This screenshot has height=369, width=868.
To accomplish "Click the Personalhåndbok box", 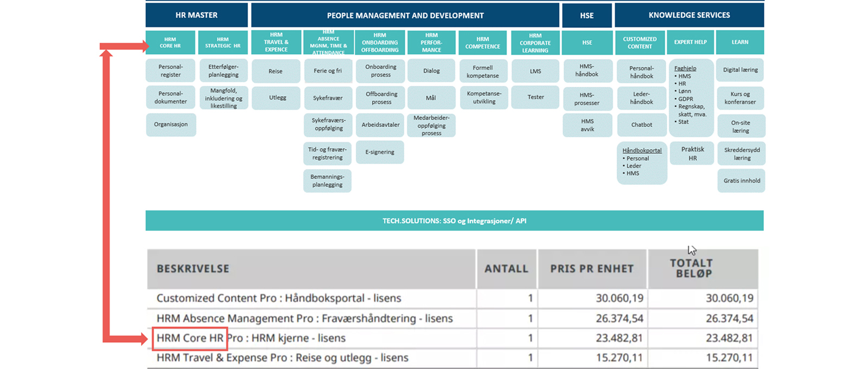I will point(642,72).
